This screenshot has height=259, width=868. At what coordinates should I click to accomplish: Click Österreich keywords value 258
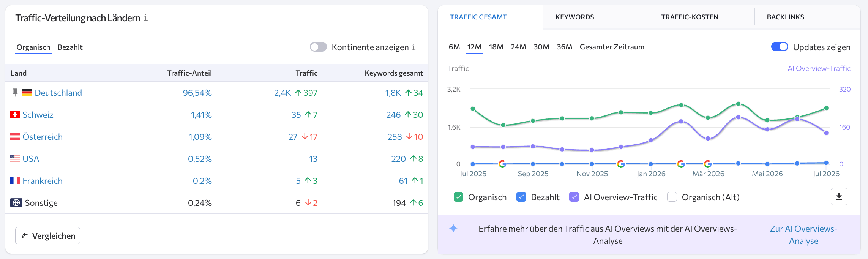tap(395, 137)
